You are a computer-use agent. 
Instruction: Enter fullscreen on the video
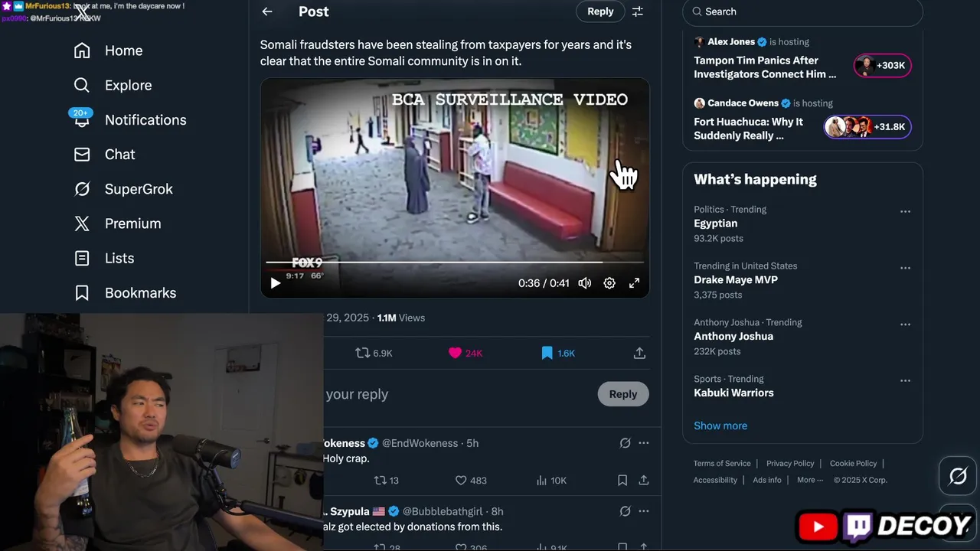(634, 283)
